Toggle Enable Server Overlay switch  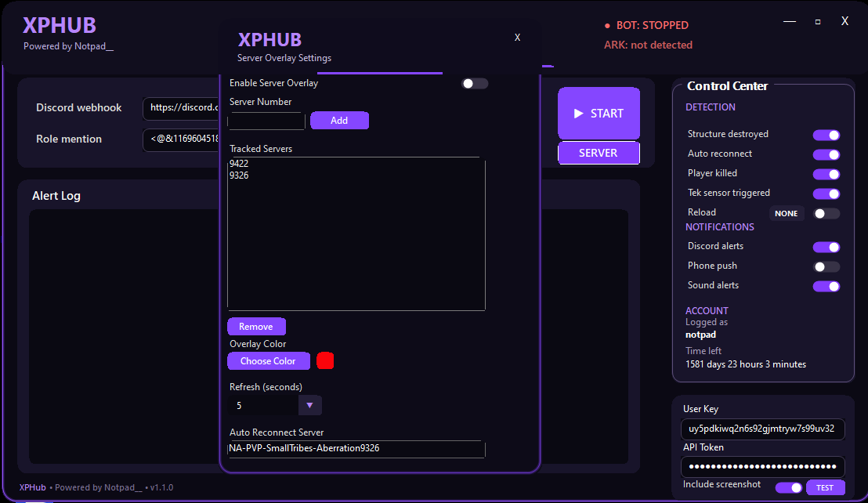pyautogui.click(x=475, y=84)
